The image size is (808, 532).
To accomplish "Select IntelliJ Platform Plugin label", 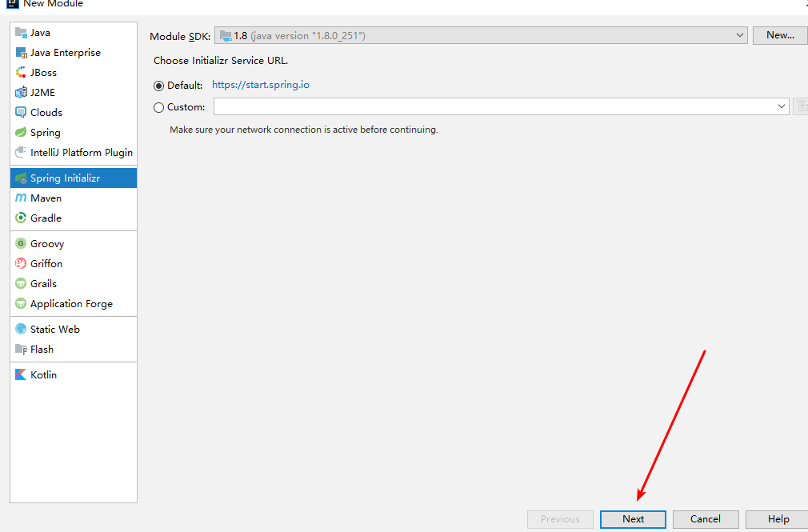I will (82, 153).
